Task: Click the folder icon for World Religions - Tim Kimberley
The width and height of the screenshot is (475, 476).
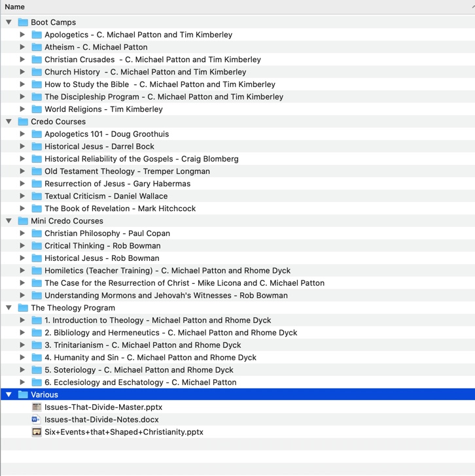Action: [x=37, y=109]
